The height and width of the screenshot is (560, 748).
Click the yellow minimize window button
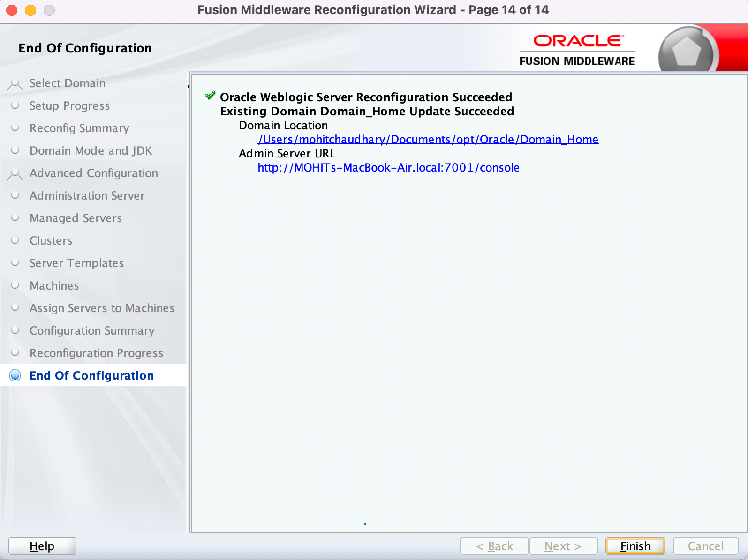30,10
